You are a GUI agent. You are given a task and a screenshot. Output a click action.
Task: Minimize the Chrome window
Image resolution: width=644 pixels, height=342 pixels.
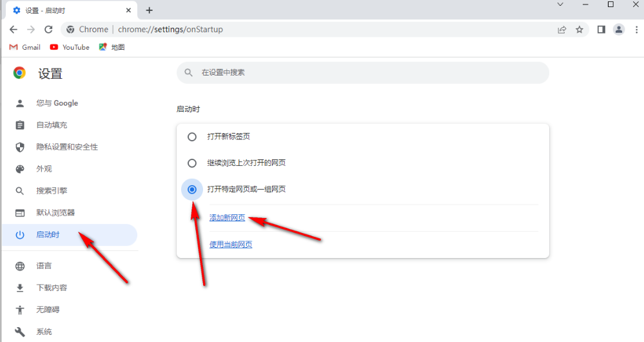tap(585, 5)
